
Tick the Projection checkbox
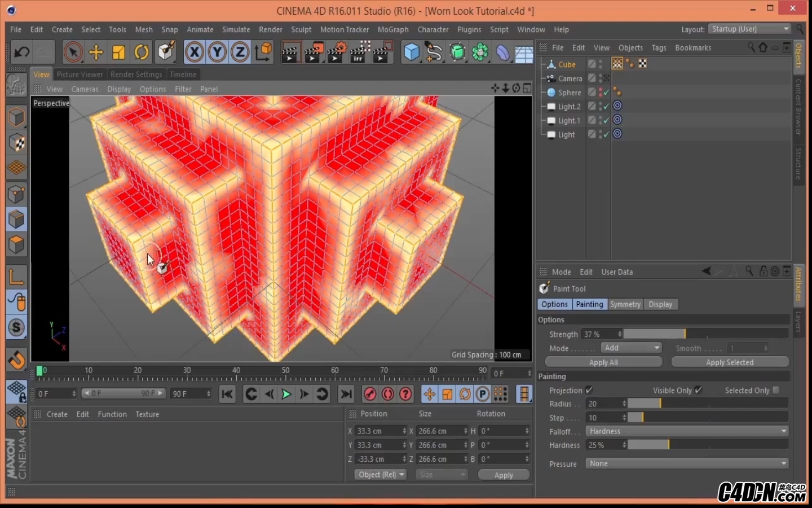coord(589,390)
